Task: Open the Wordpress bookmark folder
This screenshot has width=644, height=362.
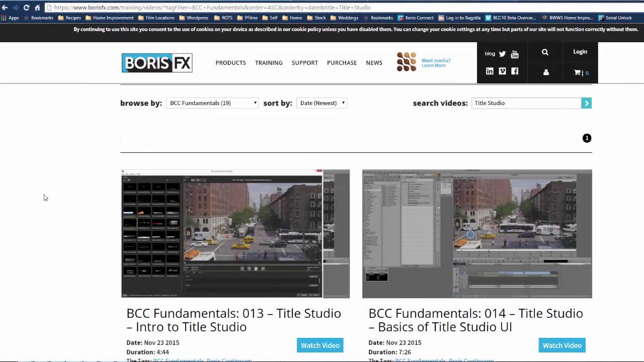Action: (x=194, y=18)
